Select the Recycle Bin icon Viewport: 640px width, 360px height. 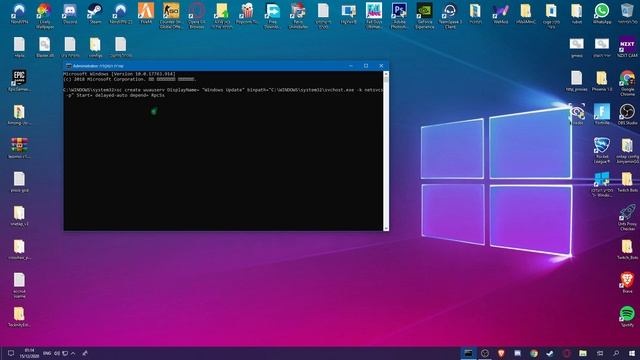[x=627, y=13]
